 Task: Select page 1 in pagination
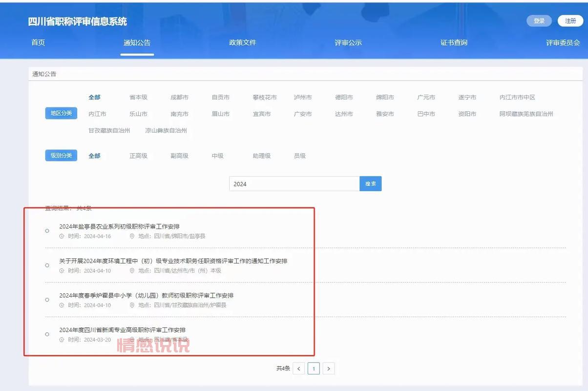pyautogui.click(x=313, y=368)
